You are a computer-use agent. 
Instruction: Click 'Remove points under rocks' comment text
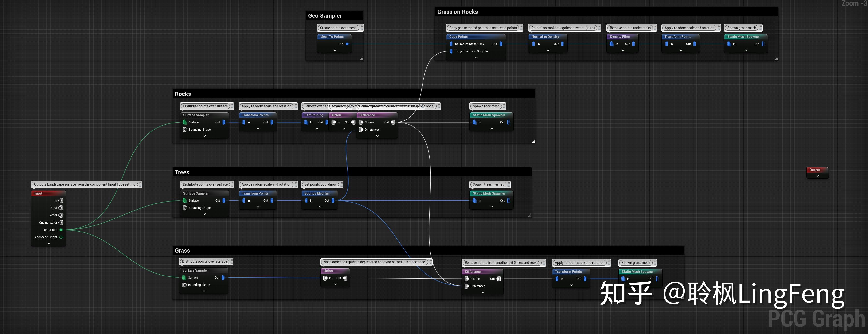630,28
